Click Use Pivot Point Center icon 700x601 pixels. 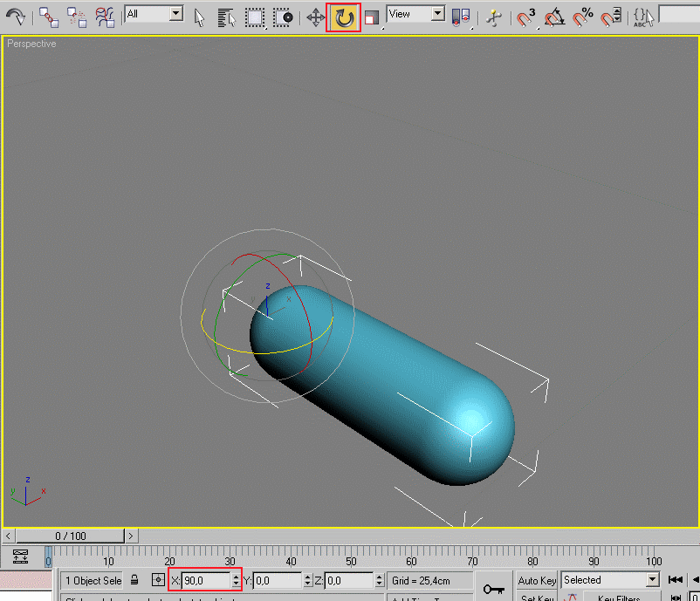pos(461,17)
